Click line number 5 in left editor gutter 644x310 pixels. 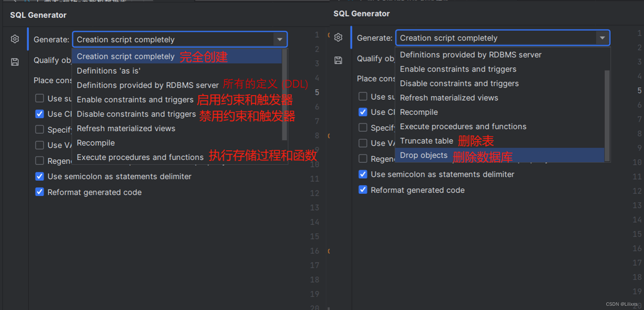click(x=317, y=92)
